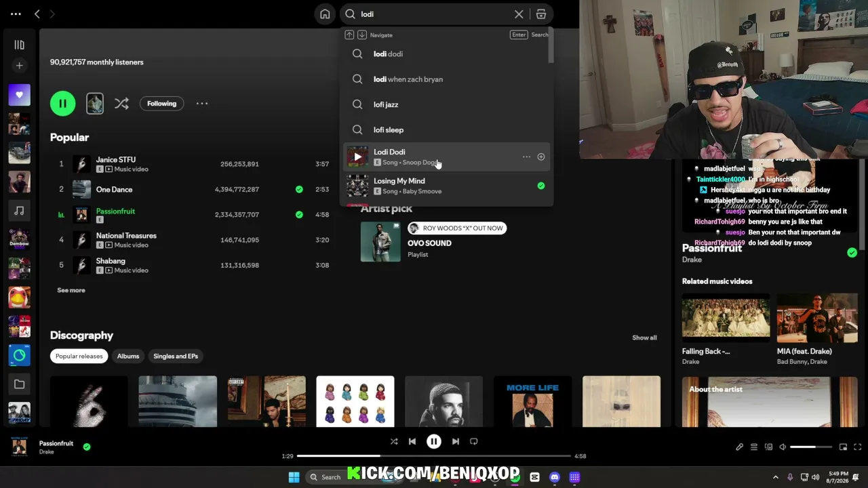Enter full screen player view
This screenshot has width=868, height=488.
pyautogui.click(x=857, y=447)
